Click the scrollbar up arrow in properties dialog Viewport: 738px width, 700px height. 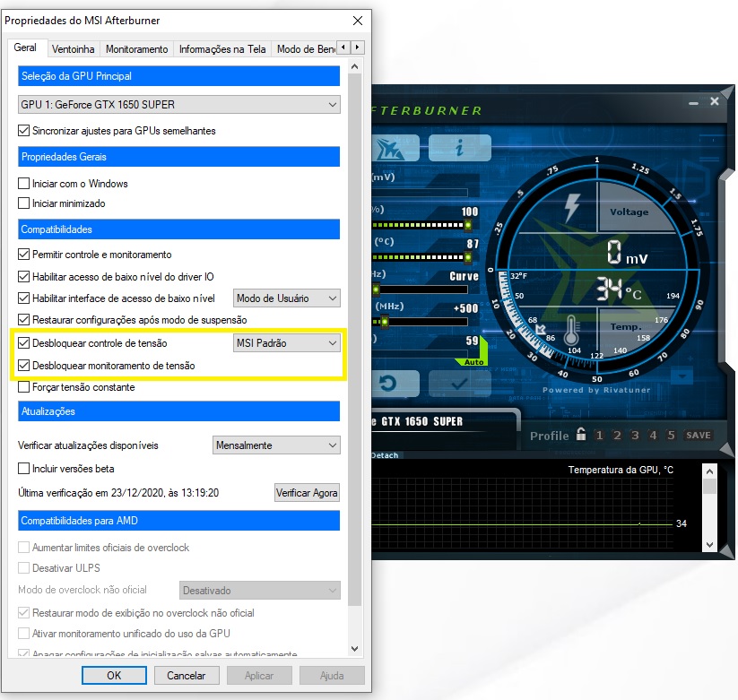click(x=355, y=67)
